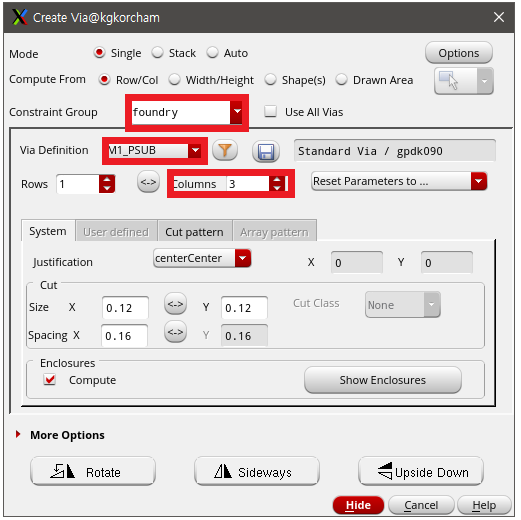
Task: Swap Rows and Columns values arrow button
Action: (148, 182)
